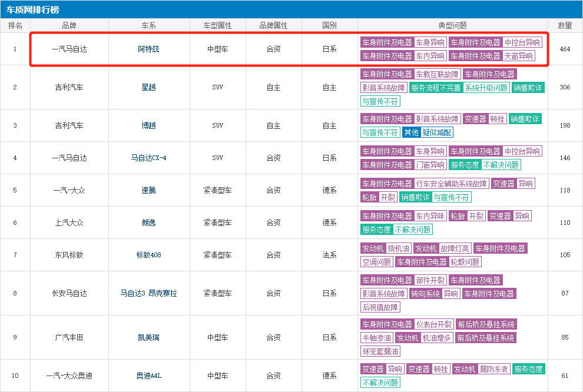Click the 烧机油 engine problem tag
583x392 pixels.
click(399, 248)
